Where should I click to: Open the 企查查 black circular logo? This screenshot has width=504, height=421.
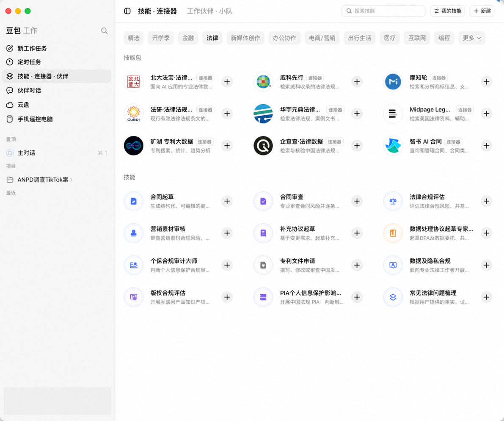(x=263, y=146)
